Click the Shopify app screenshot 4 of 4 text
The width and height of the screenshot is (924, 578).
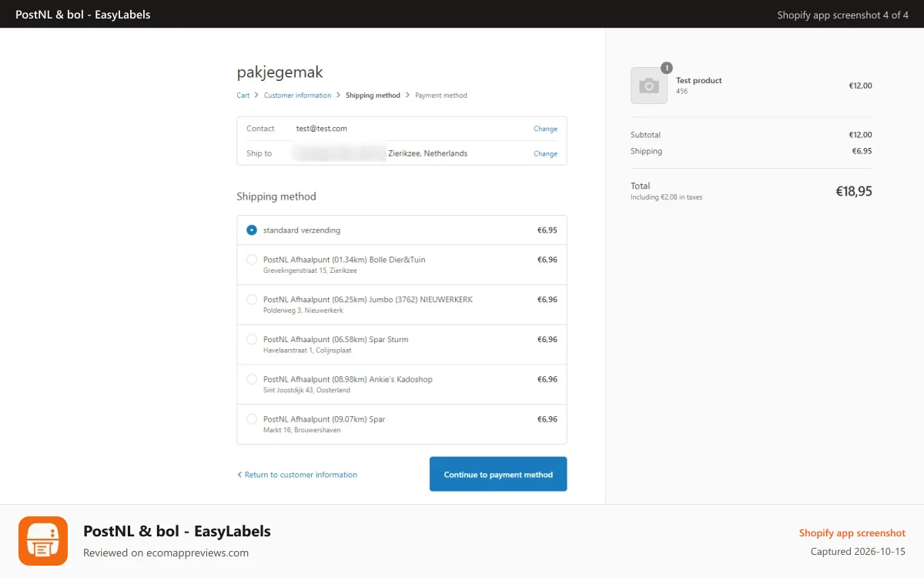point(843,15)
